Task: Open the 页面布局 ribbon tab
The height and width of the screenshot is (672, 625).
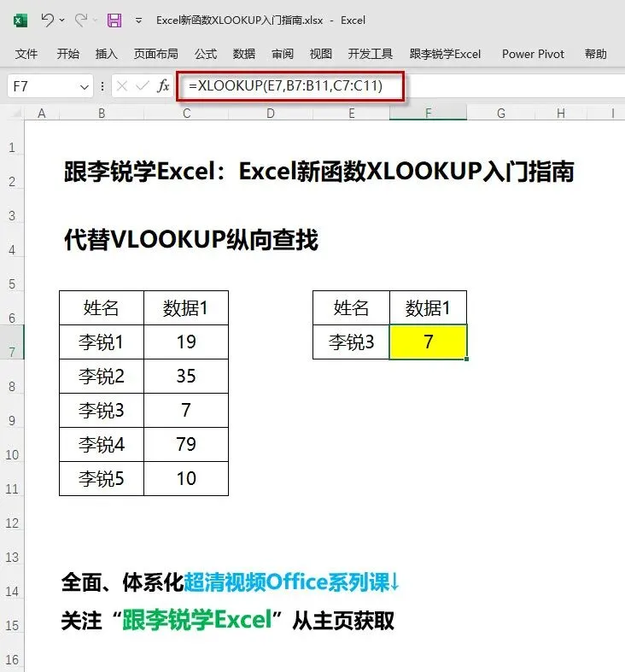Action: coord(155,54)
